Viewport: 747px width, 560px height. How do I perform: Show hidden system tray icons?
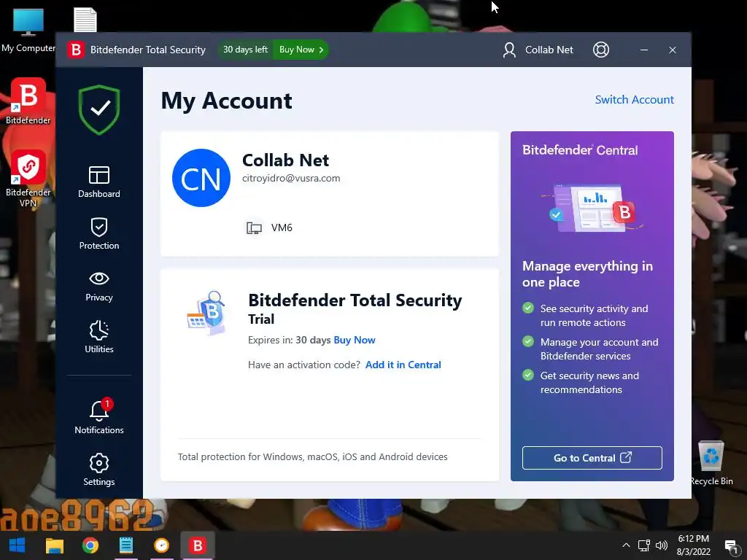(x=626, y=545)
